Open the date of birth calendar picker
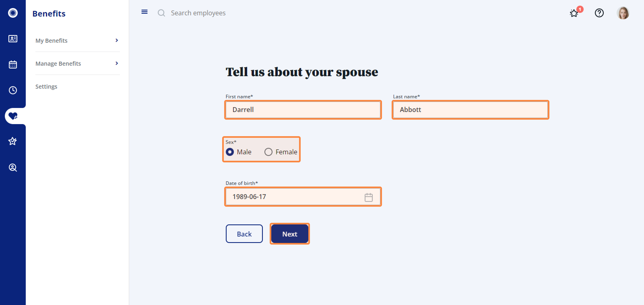 (368, 197)
